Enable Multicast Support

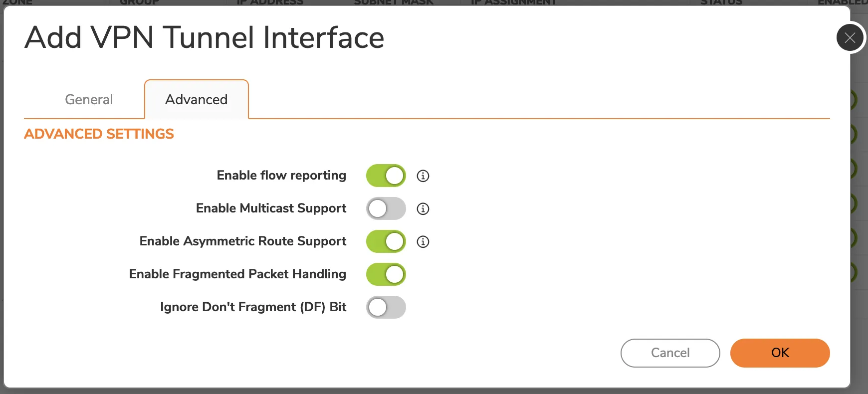coord(386,208)
